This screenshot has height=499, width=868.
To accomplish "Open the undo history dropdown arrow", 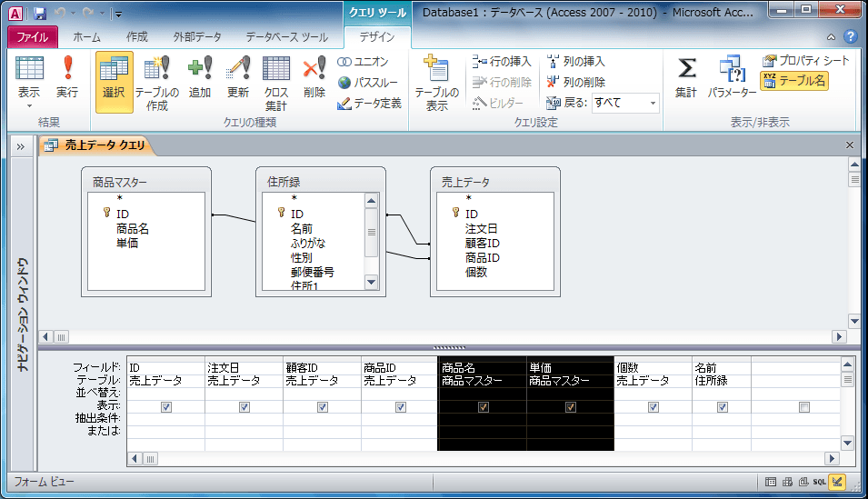I will click(73, 13).
